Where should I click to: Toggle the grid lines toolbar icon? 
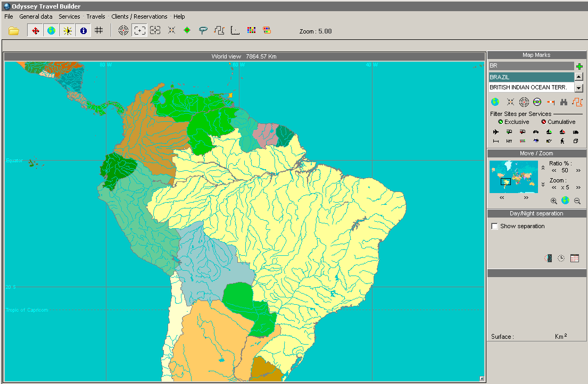(99, 31)
